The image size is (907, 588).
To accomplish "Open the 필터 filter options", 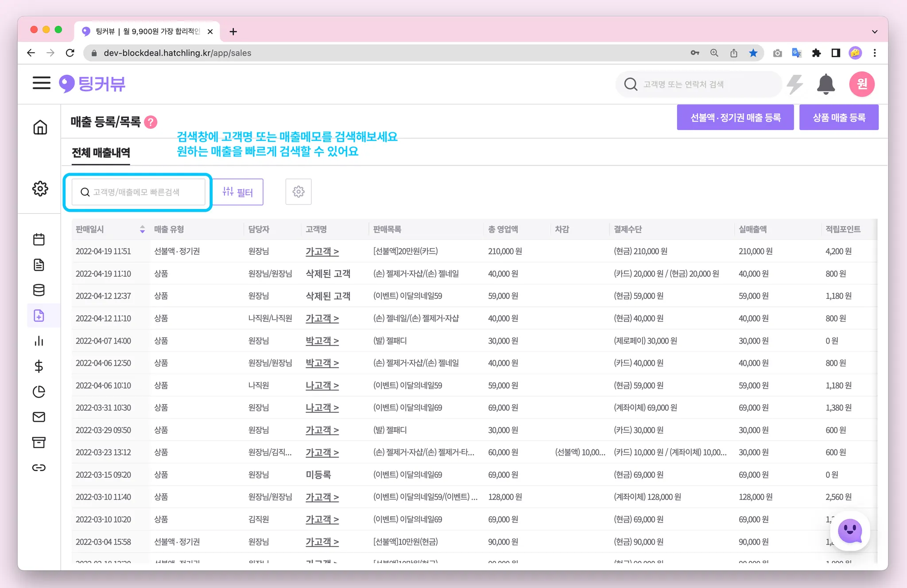I will [x=238, y=192].
